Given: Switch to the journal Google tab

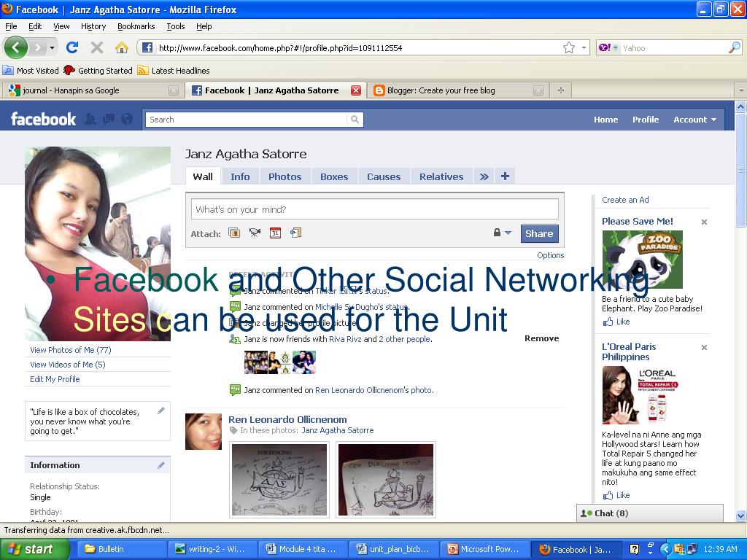Looking at the screenshot, I should click(91, 90).
